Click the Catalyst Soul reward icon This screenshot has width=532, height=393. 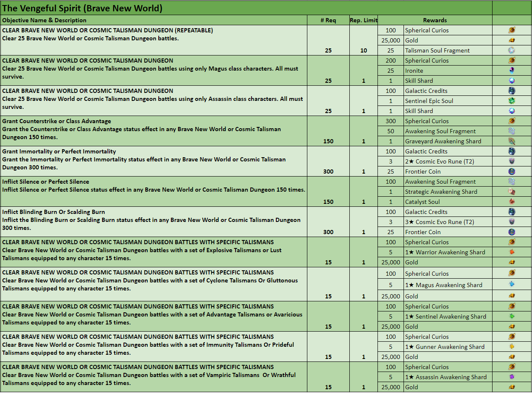click(x=511, y=202)
